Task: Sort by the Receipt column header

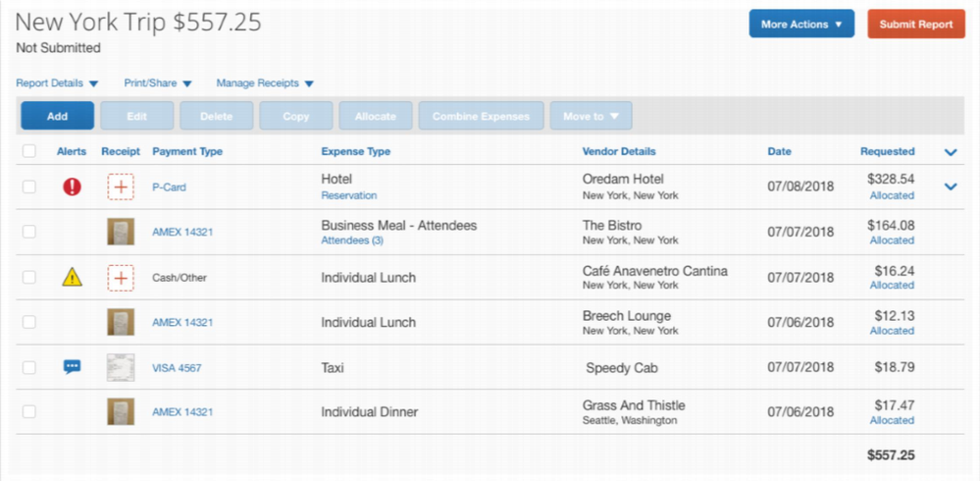Action: click(x=121, y=151)
